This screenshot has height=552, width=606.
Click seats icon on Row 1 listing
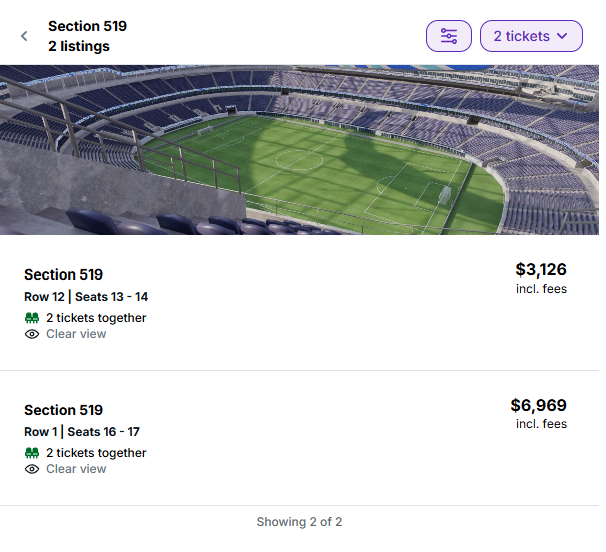[32, 453]
